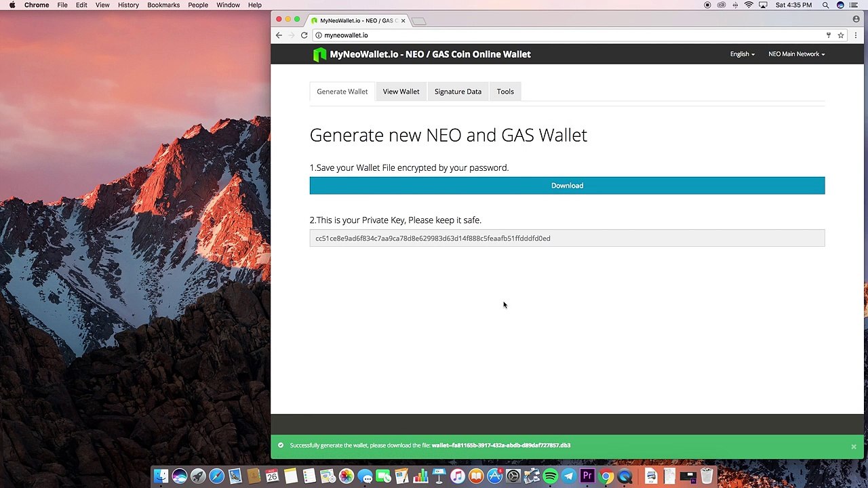
Task: Open Safari from the dock
Action: (x=216, y=476)
